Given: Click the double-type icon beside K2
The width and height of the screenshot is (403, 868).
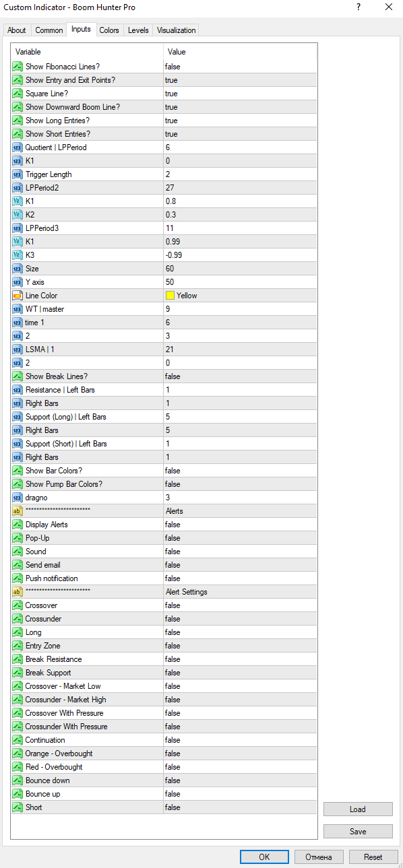Looking at the screenshot, I should tap(18, 215).
